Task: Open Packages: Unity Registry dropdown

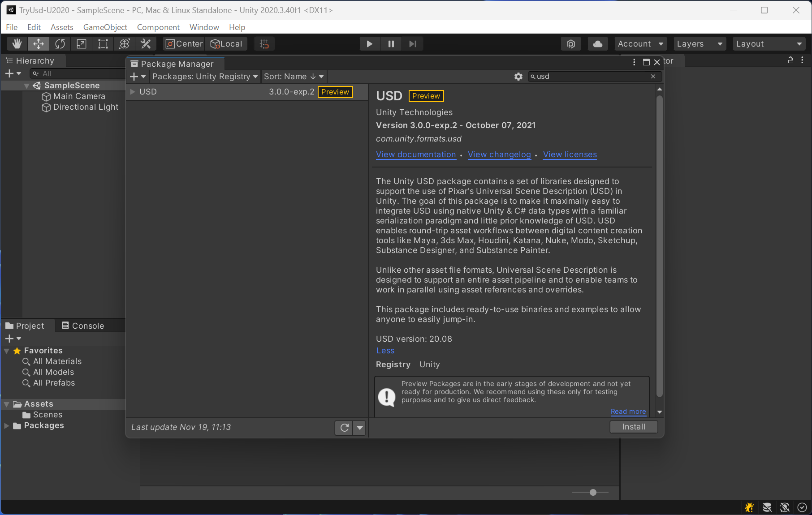Action: click(205, 77)
